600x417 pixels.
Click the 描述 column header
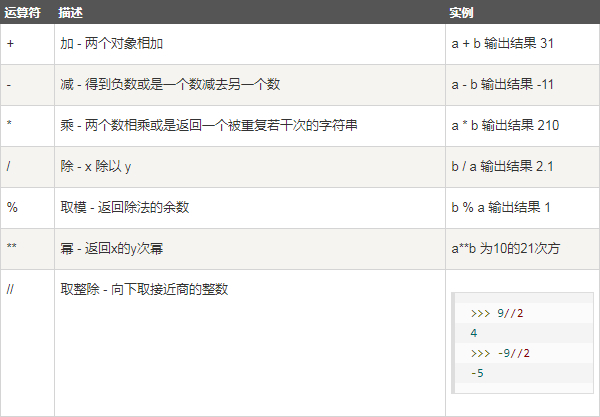point(70,13)
